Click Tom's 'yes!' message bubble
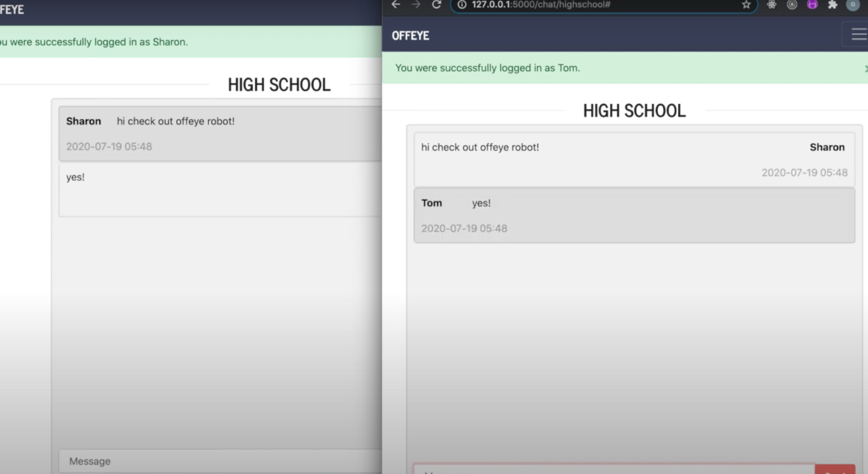 634,215
